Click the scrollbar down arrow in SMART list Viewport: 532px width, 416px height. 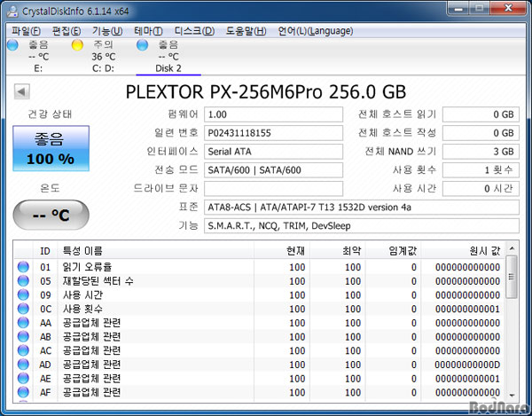(512, 396)
